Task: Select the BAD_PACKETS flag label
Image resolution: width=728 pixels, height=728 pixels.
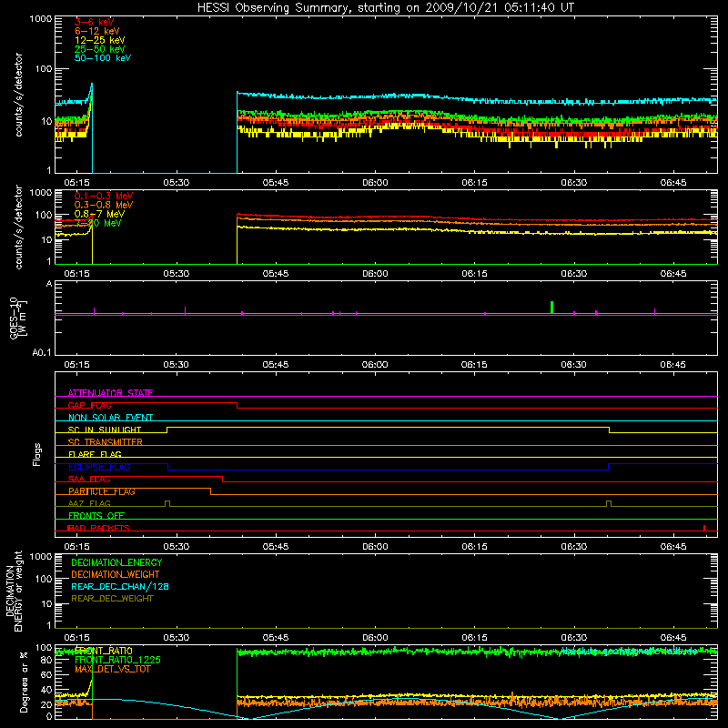Action: coord(98,528)
